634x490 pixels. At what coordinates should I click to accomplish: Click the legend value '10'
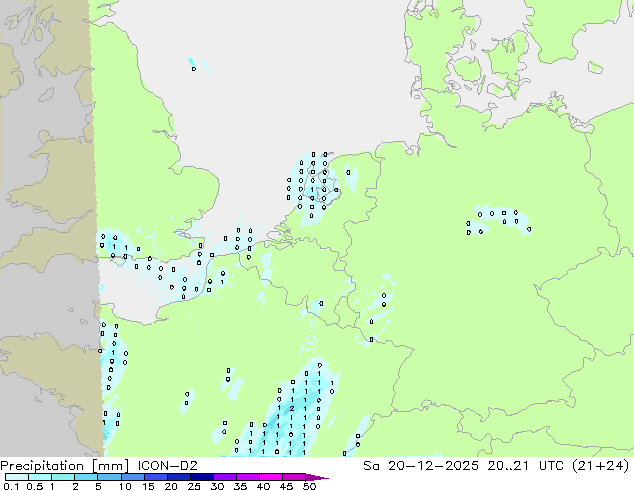pyautogui.click(x=125, y=486)
